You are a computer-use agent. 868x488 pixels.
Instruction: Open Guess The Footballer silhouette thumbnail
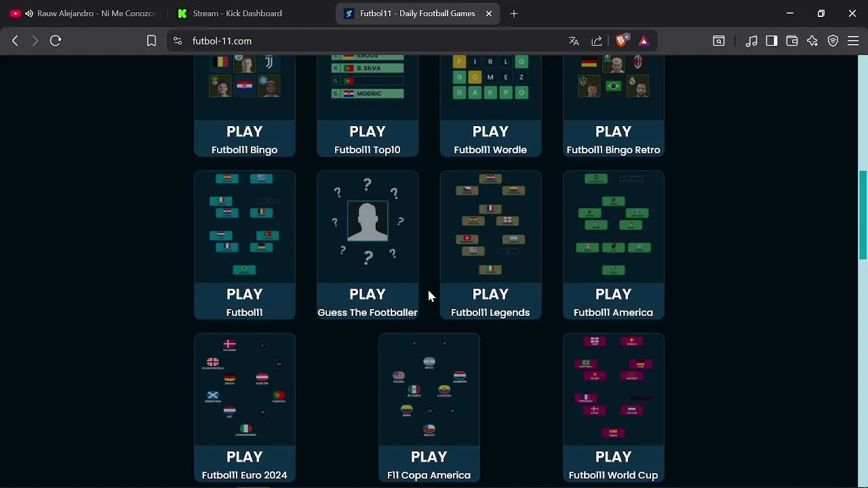click(367, 226)
